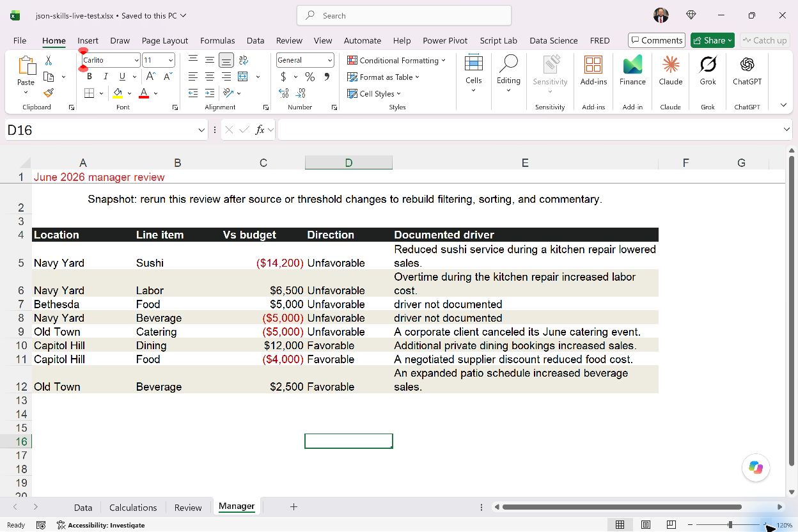
Task: Adjust the zoom slider handle
Action: click(730, 525)
